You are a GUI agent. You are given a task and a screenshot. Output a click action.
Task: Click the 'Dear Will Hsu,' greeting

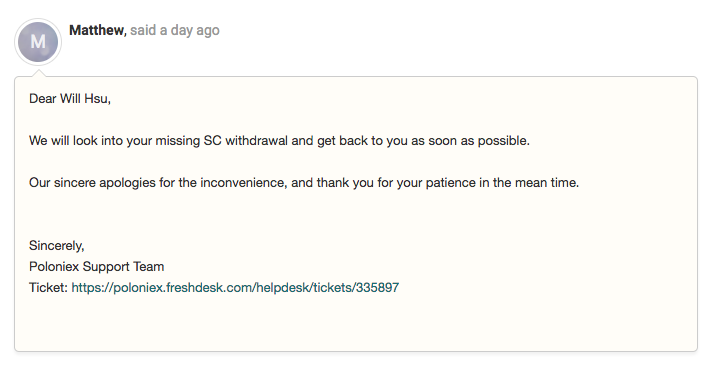(x=70, y=98)
